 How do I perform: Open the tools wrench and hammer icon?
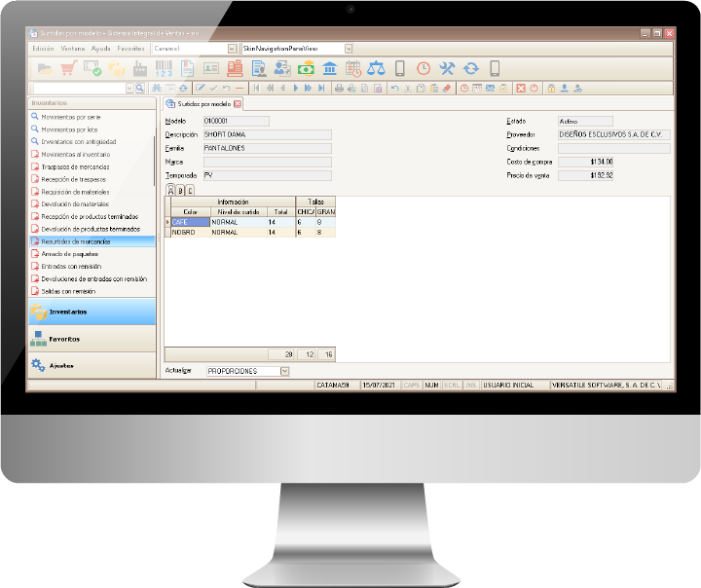click(447, 68)
